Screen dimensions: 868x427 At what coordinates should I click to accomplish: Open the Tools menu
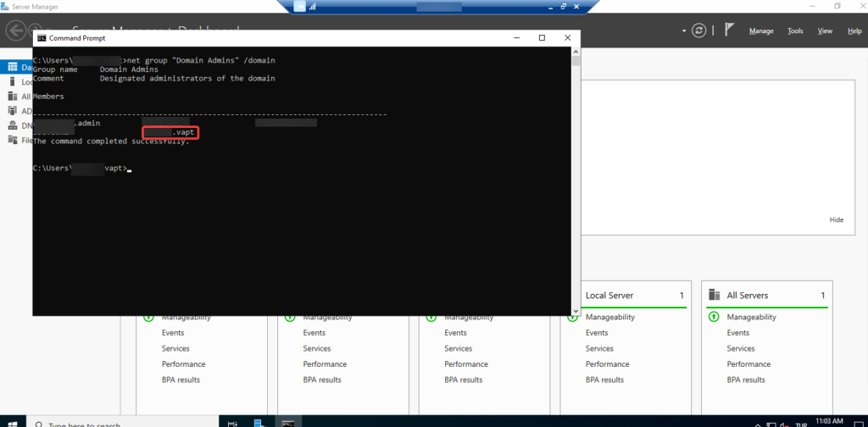pos(794,31)
